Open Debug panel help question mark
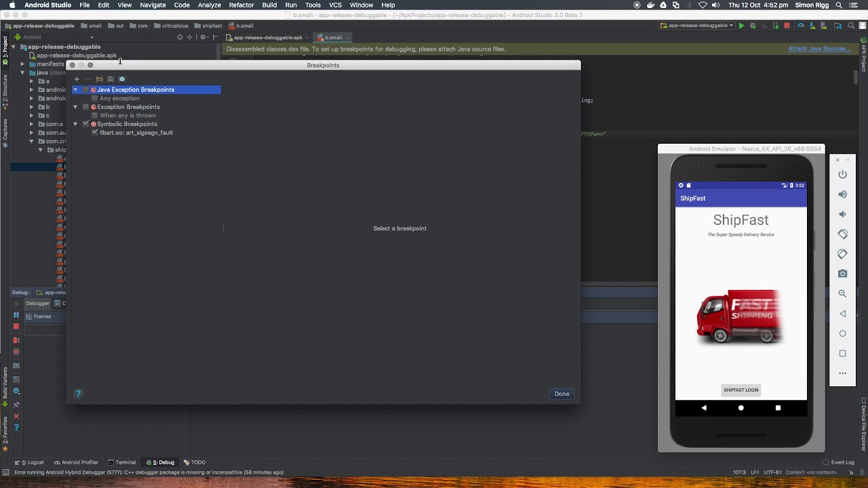The image size is (868, 488). [16, 428]
